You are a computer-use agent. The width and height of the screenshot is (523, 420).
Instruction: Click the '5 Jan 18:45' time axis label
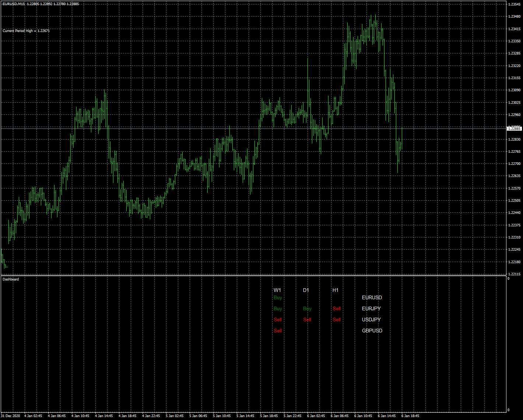click(x=269, y=416)
